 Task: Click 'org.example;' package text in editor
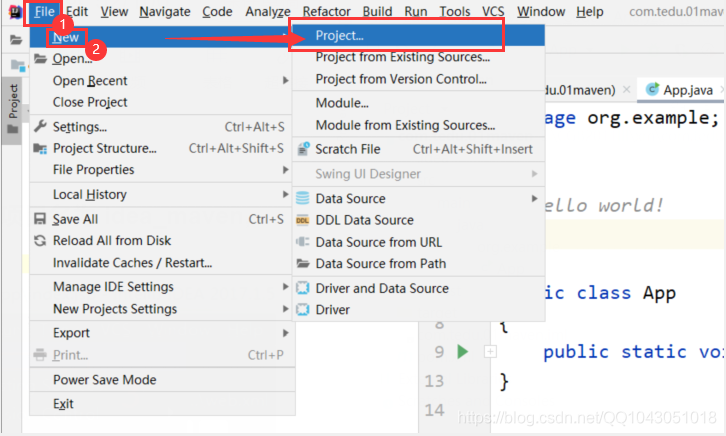click(653, 118)
